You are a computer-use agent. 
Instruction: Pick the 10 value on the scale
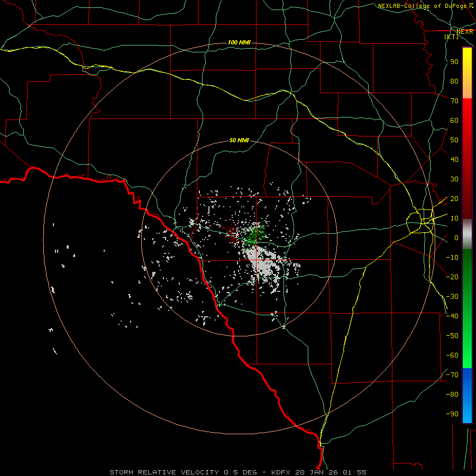[x=454, y=218]
